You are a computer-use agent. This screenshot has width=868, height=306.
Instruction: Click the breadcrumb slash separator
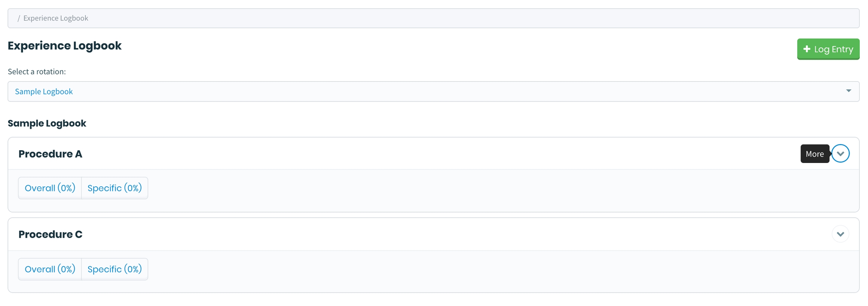point(19,18)
